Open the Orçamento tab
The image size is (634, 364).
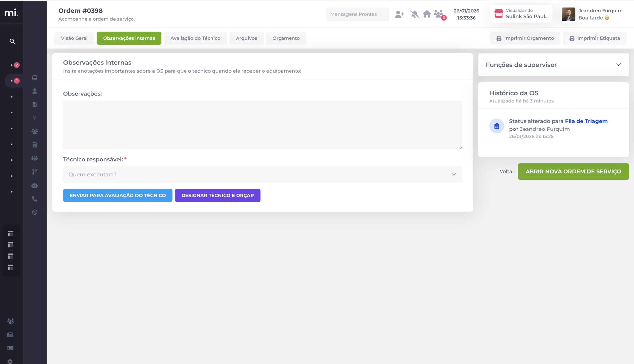click(286, 38)
